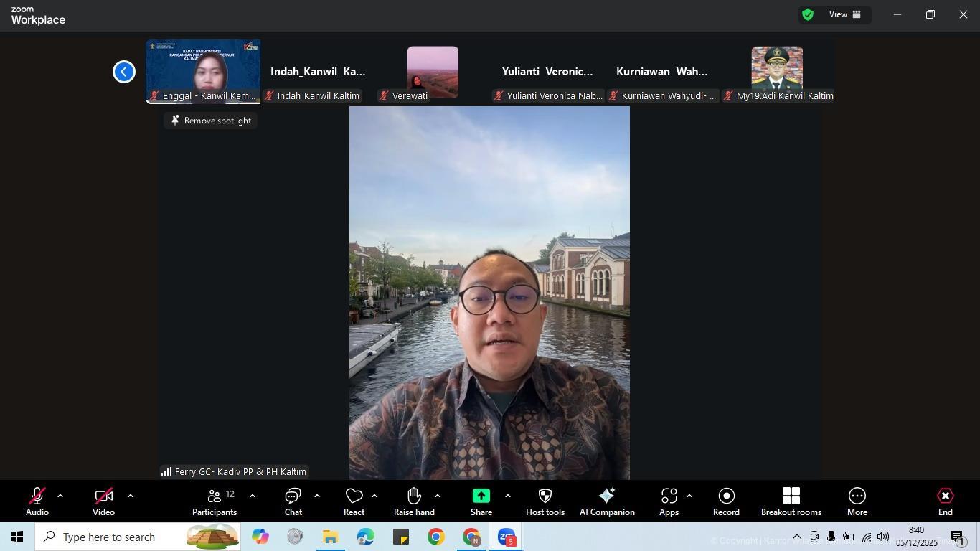Click the React heart icon
This screenshot has width=980, height=551.
(x=354, y=501)
